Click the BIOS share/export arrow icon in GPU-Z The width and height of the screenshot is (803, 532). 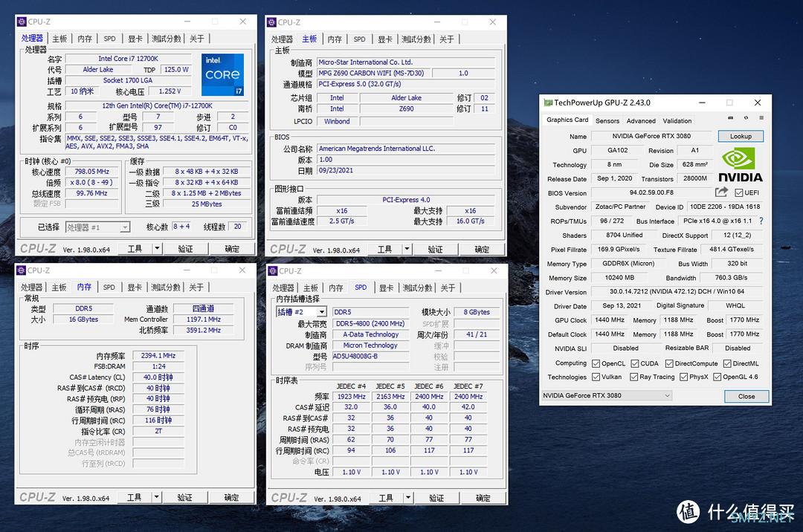coord(721,192)
